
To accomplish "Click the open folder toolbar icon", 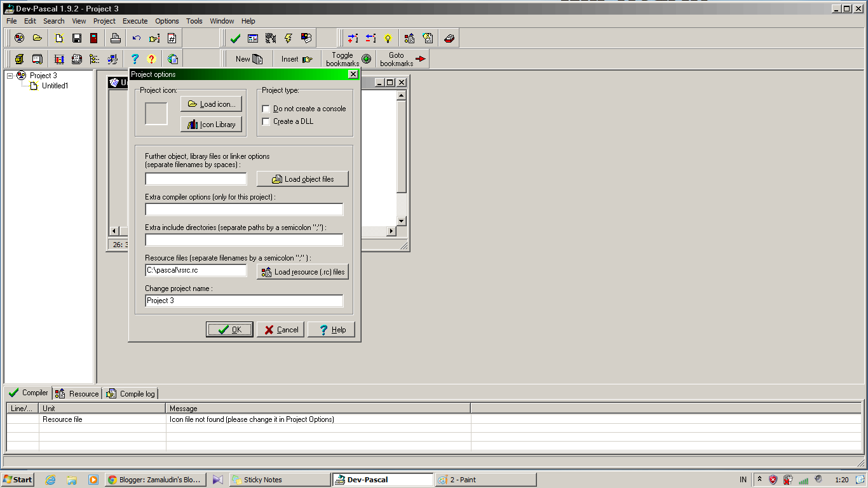I will (x=37, y=38).
